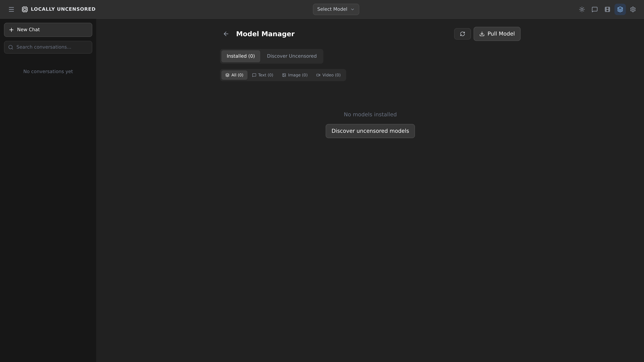Click the Search conversations field

click(x=48, y=47)
